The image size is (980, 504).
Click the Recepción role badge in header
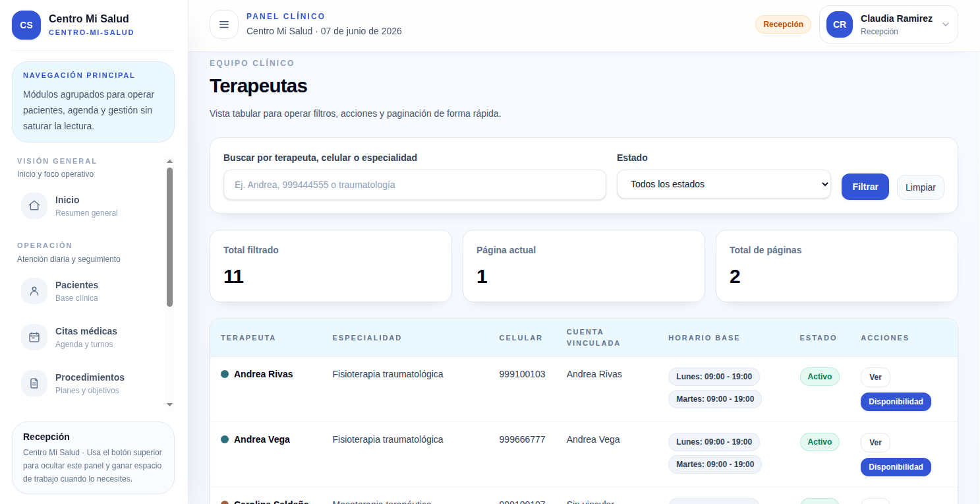point(783,24)
